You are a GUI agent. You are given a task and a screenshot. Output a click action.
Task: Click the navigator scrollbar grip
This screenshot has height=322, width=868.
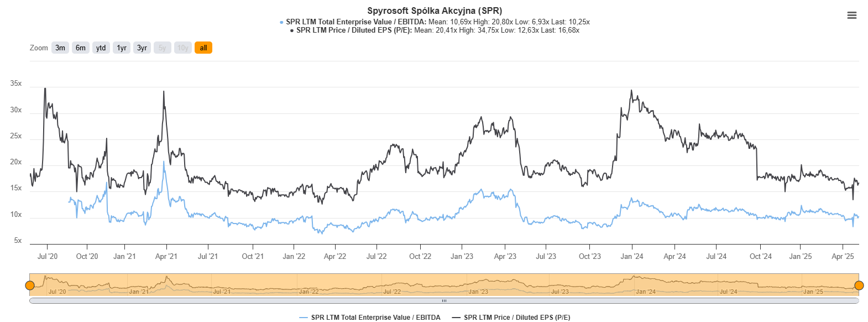pyautogui.click(x=444, y=301)
